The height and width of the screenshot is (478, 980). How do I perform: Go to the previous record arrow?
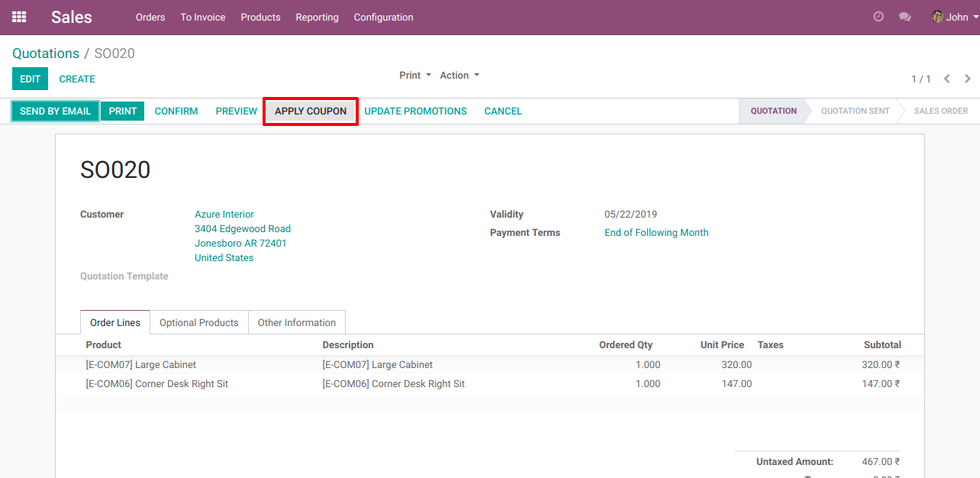point(947,79)
